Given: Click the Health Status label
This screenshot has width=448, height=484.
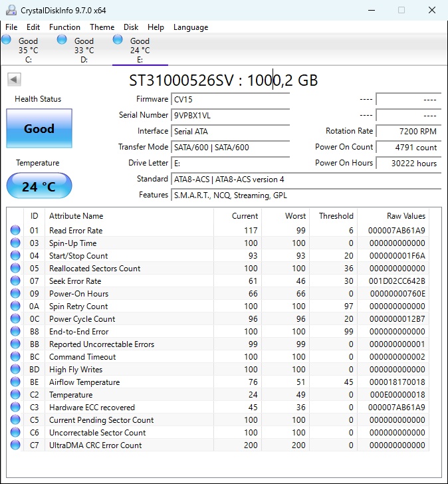Looking at the screenshot, I should 38,99.
